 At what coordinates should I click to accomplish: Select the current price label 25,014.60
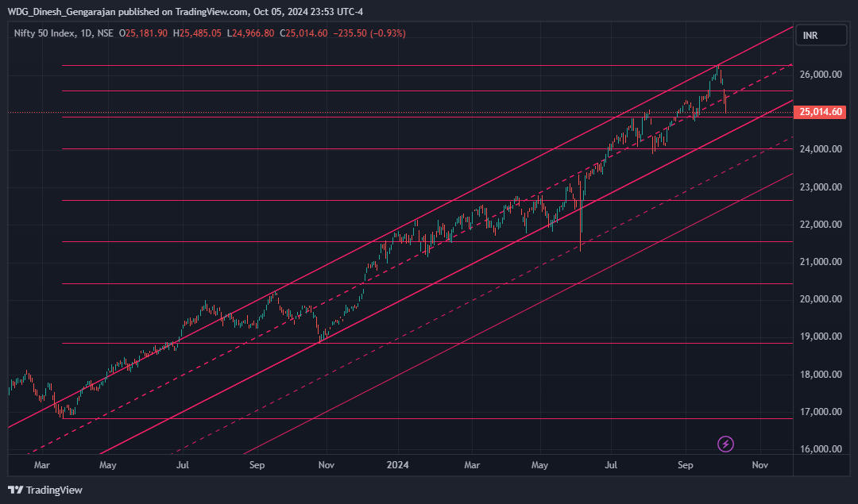click(820, 112)
